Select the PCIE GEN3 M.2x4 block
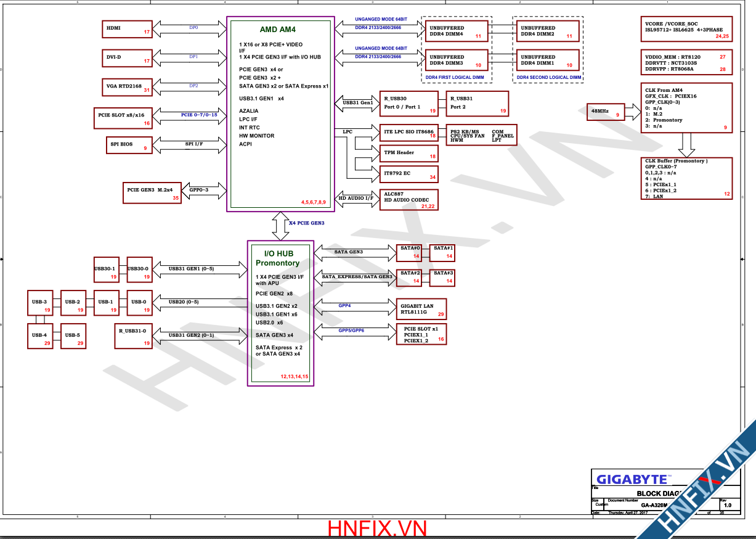The height and width of the screenshot is (539, 756). tap(152, 191)
